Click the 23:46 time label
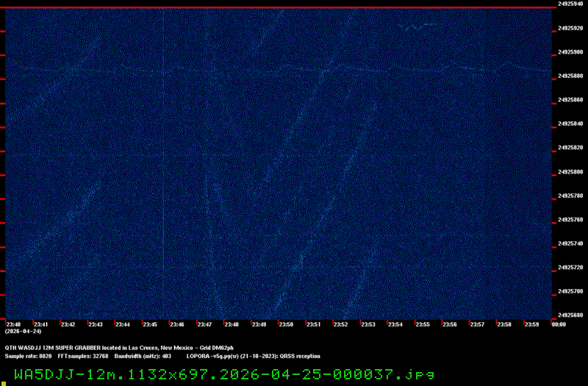Image resolution: width=588 pixels, height=386 pixels. click(177, 324)
